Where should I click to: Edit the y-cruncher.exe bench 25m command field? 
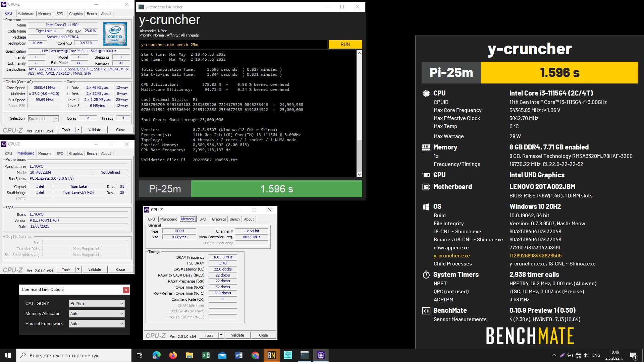click(233, 44)
